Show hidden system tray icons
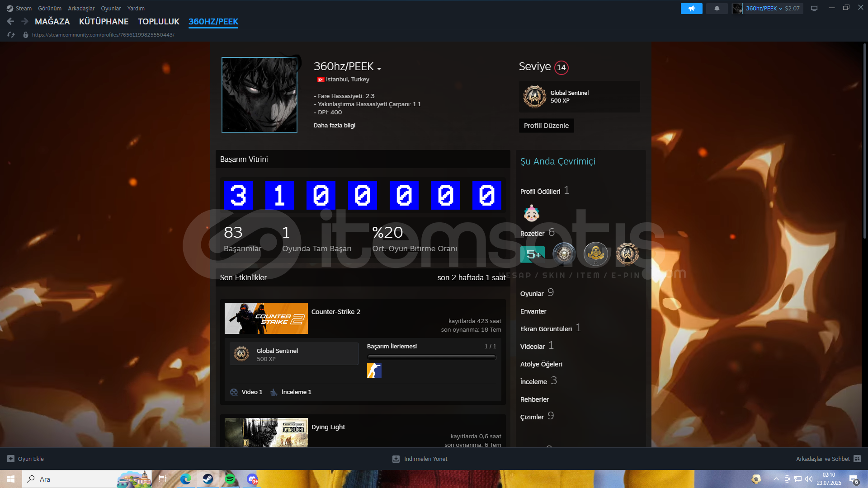 pos(776,479)
